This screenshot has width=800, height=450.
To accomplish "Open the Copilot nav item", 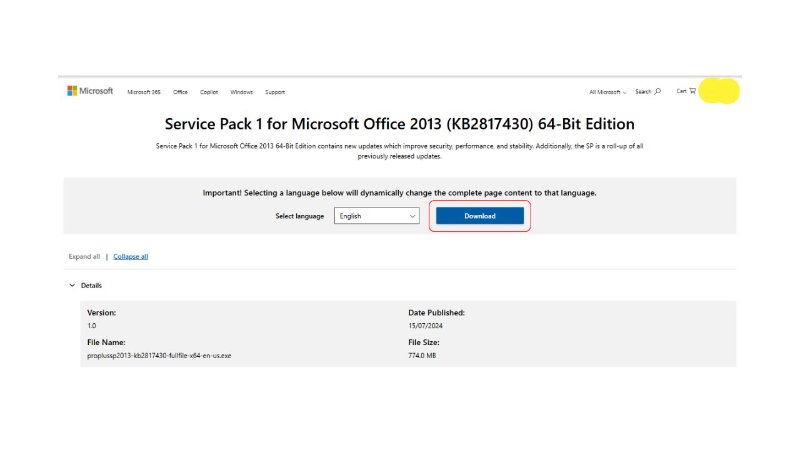I will (209, 92).
